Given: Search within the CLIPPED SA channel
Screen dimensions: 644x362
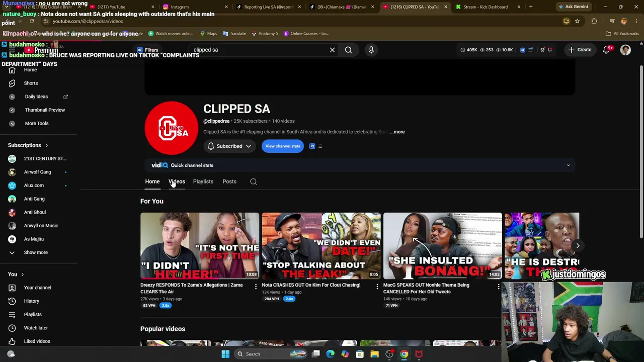Looking at the screenshot, I should click(254, 182).
